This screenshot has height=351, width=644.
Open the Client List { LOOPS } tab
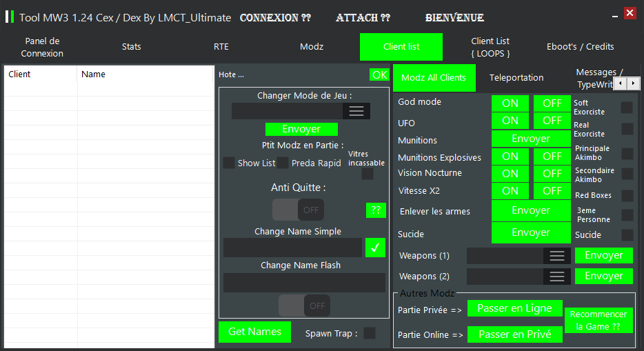490,47
